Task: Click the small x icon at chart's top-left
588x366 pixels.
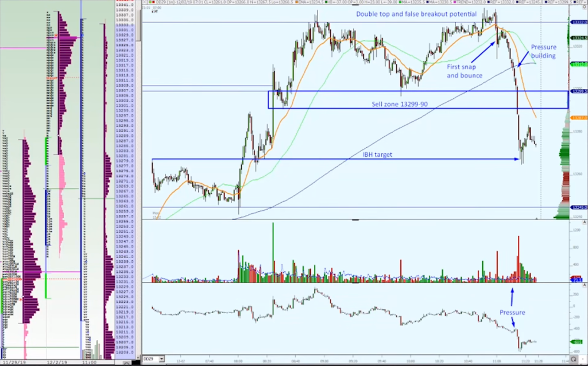Action: pyautogui.click(x=144, y=3)
